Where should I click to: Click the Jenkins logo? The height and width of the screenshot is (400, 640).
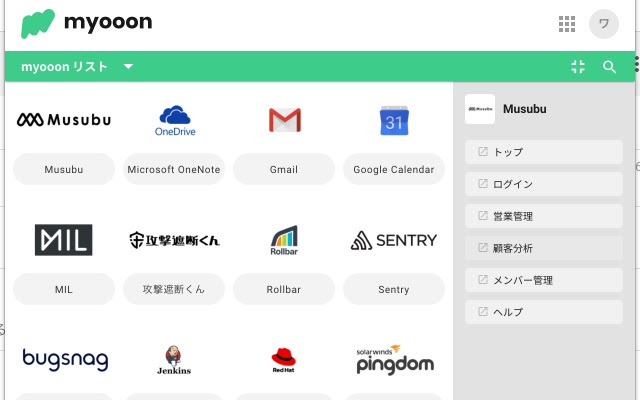click(174, 360)
